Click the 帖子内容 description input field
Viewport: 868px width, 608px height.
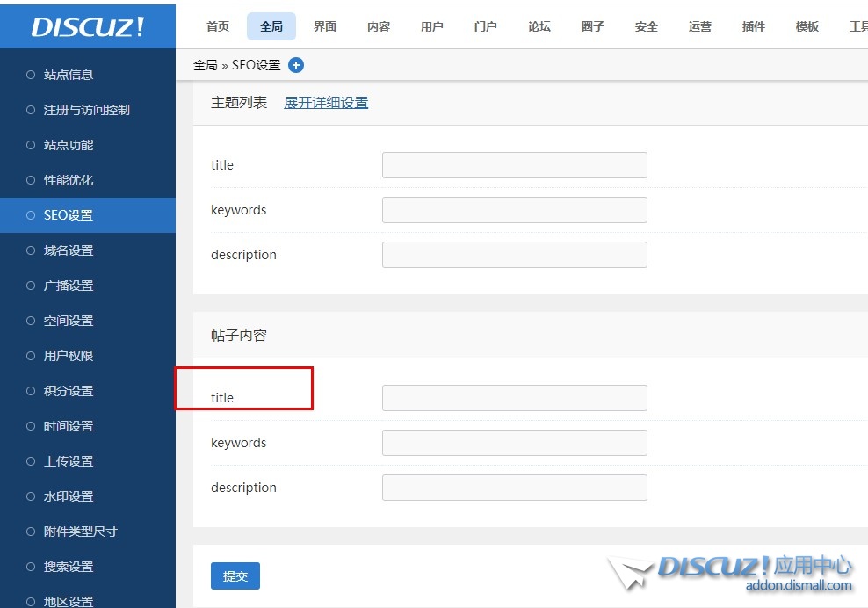(x=514, y=488)
